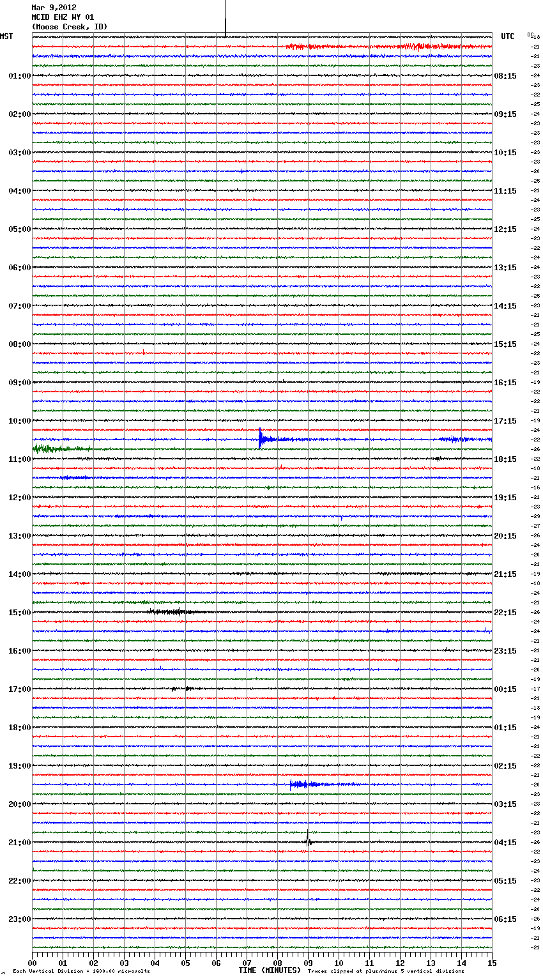Image resolution: width=543 pixels, height=980 pixels.
Task: Select the station code 'MCID EHZ WY 01'
Action: pyautogui.click(x=63, y=17)
